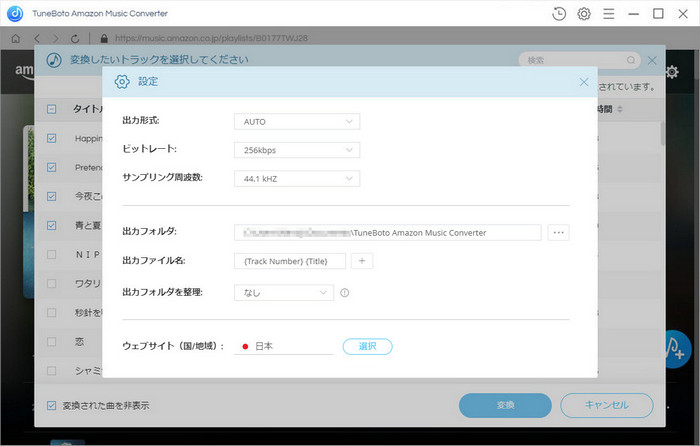Go to browser home icon
The height and width of the screenshot is (446, 700).
(x=16, y=39)
